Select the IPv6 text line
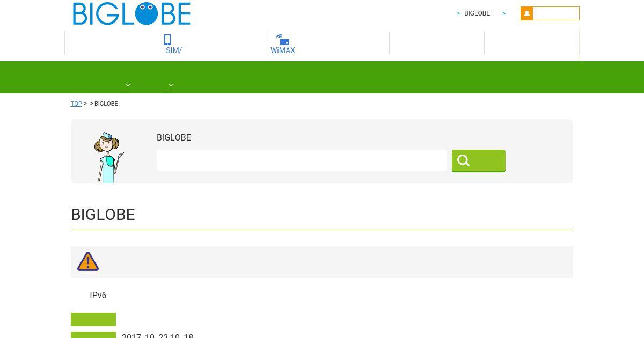This screenshot has height=338, width=644. [98, 296]
